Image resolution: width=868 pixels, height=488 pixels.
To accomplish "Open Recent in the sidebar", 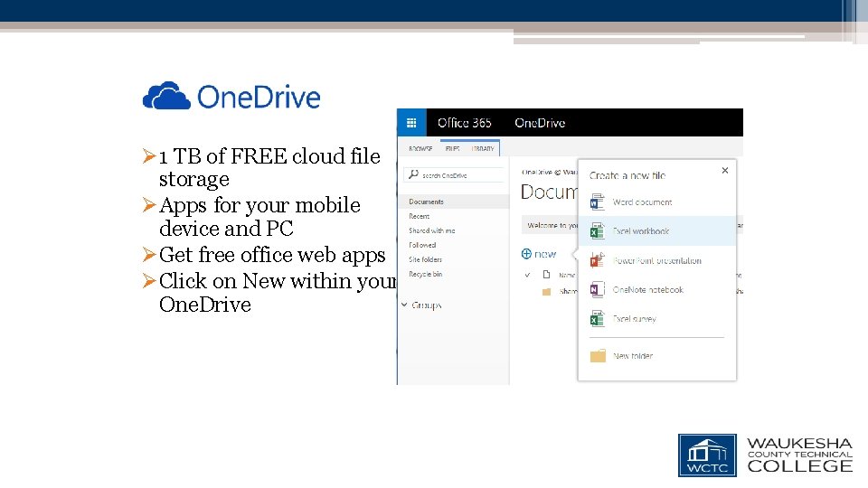I will point(419,216).
